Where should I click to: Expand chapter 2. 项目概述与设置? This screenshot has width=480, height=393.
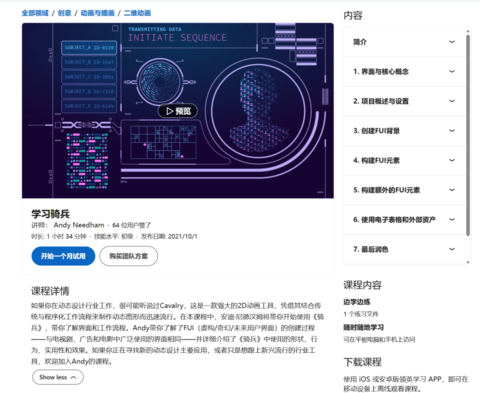pyautogui.click(x=404, y=101)
